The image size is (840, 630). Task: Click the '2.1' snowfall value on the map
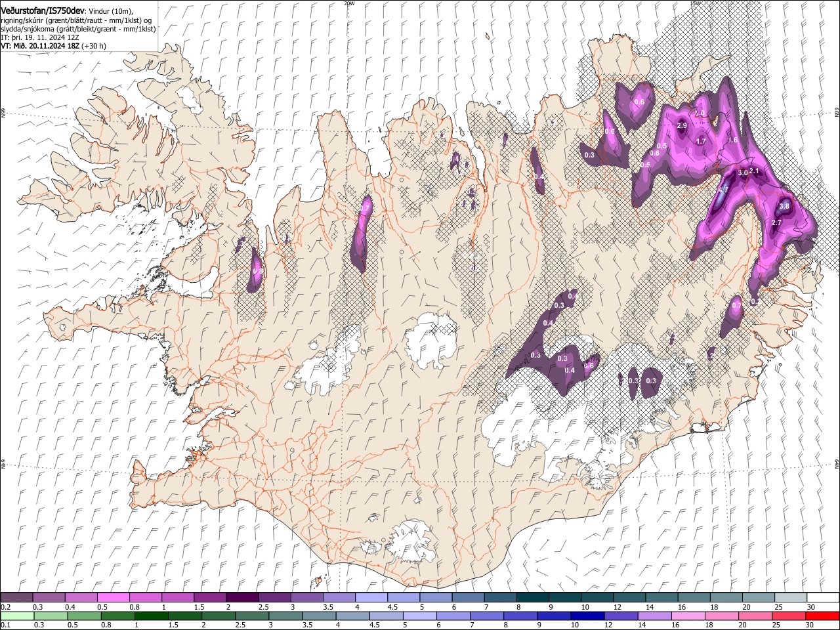pos(754,171)
